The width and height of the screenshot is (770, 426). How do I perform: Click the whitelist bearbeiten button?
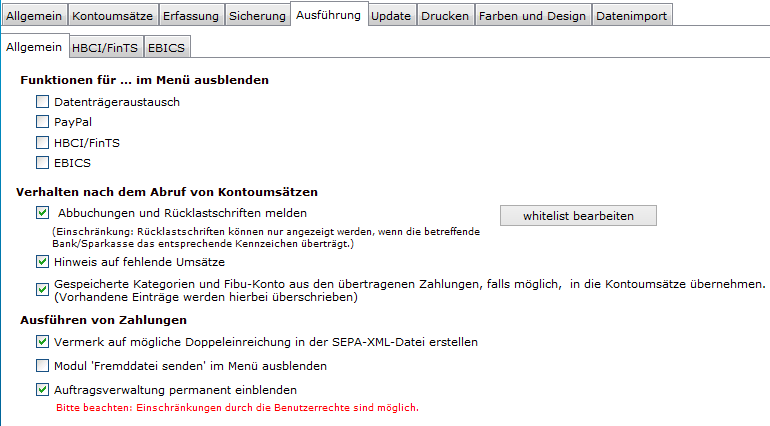click(578, 216)
